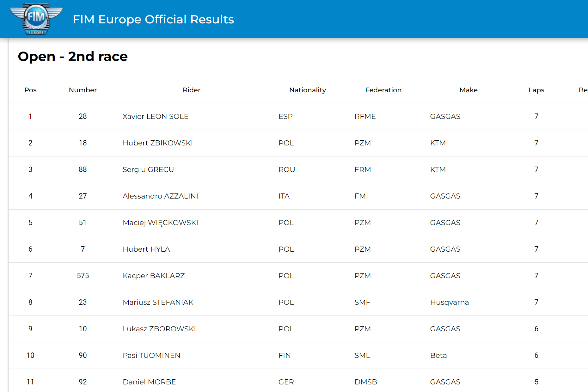The width and height of the screenshot is (588, 392).
Task: Select rider Xavier LEON SOLE
Action: 156,116
